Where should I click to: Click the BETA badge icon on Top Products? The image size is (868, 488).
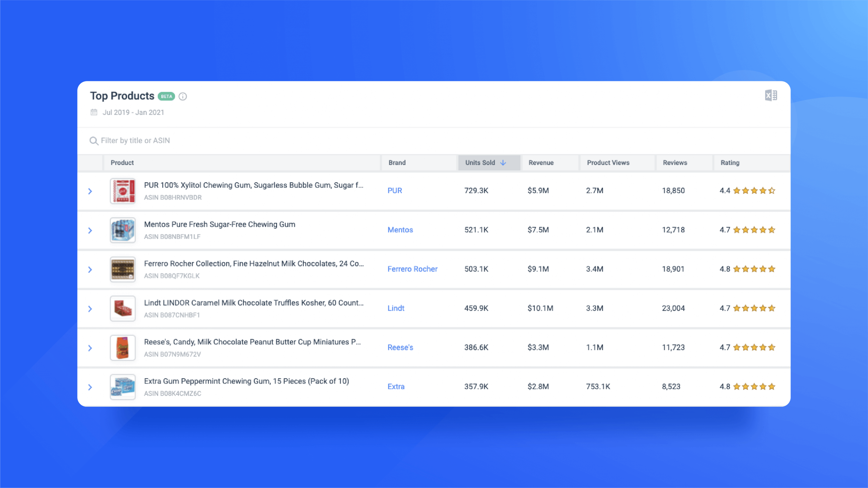[x=165, y=95]
